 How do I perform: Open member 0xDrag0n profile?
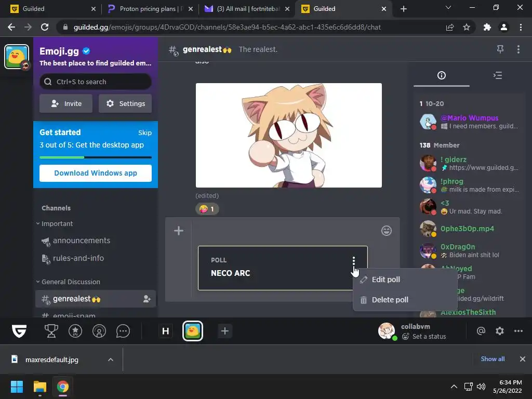(469, 250)
